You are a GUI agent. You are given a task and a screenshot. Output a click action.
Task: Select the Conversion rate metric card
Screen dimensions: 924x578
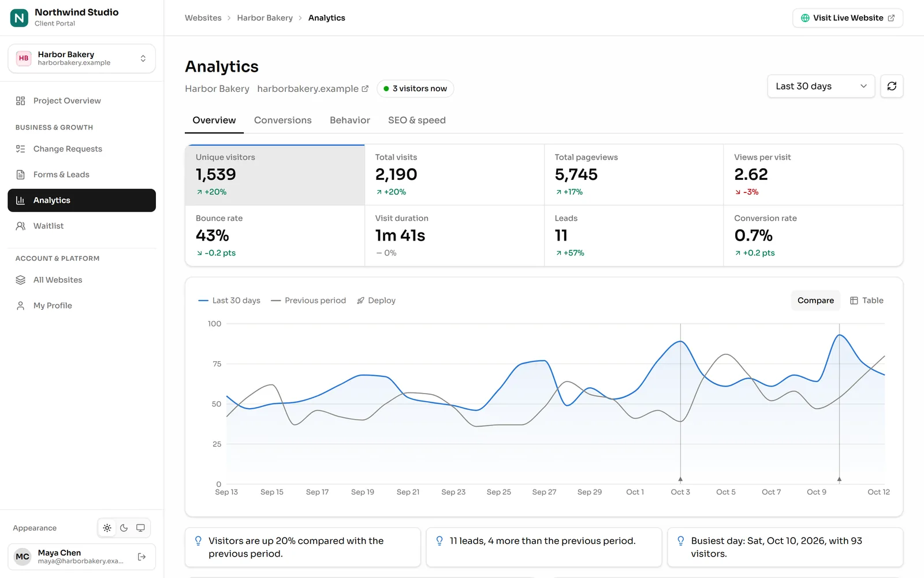813,236
